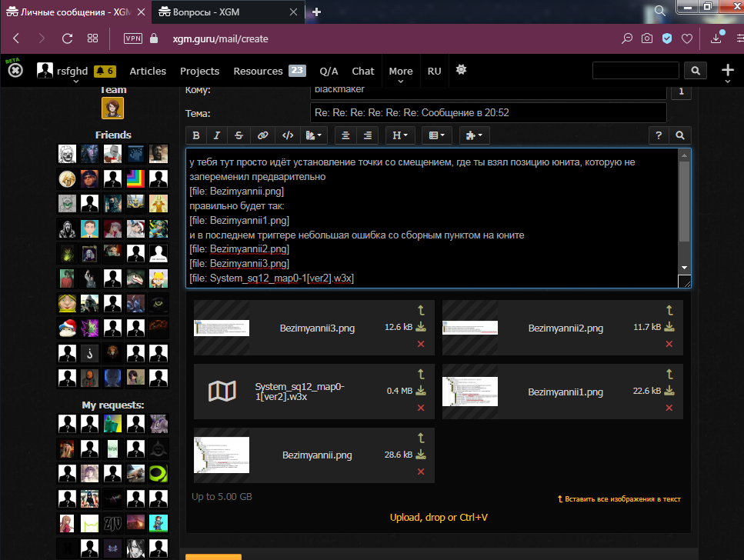
Task: Insert Bezimyannii.png into text
Action: coord(421,438)
